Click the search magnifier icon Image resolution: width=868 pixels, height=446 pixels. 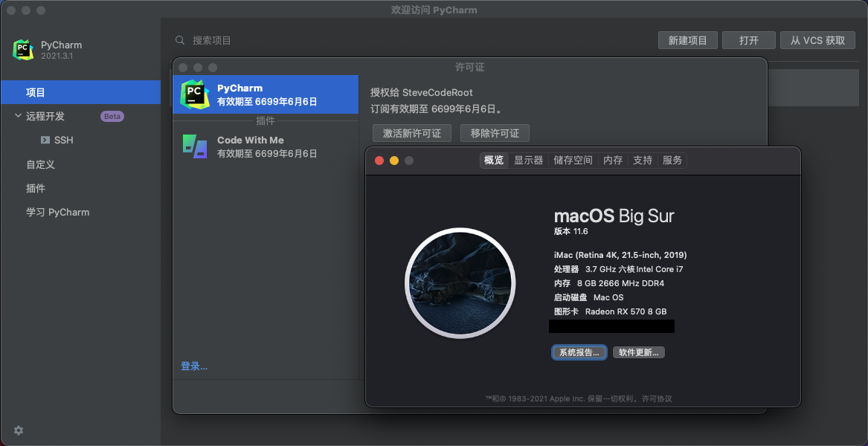pyautogui.click(x=180, y=40)
